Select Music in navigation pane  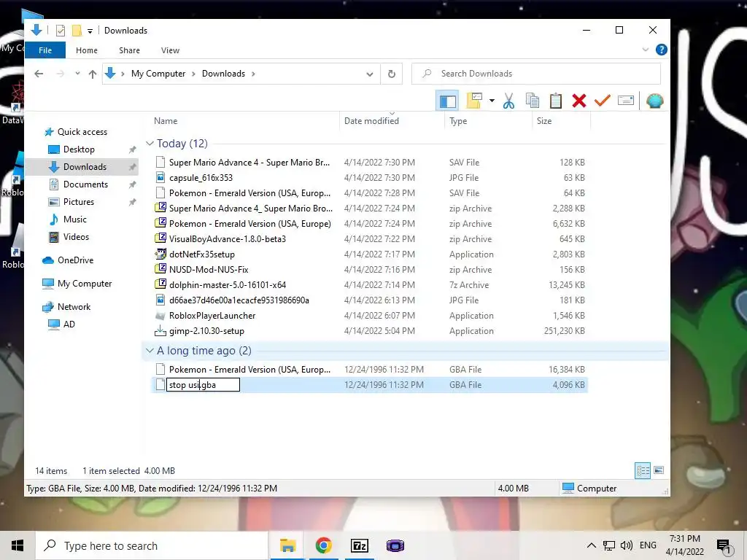[75, 219]
